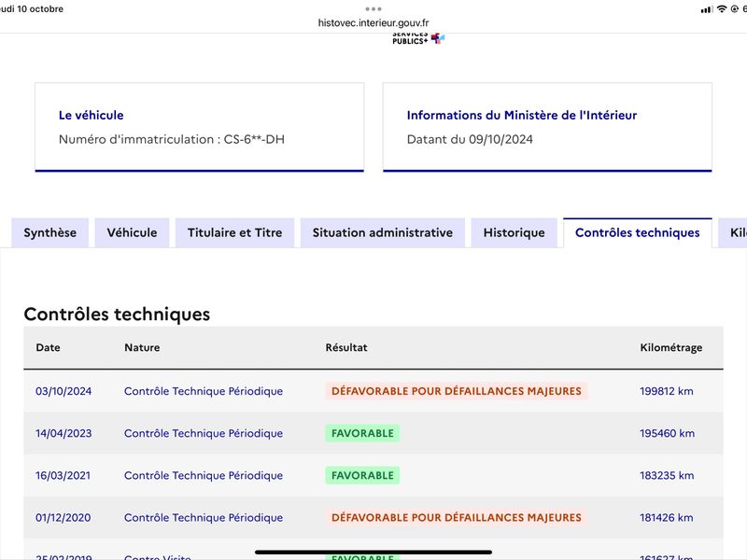Switch to the Véhicule tab
The width and height of the screenshot is (747, 560).
coord(132,232)
